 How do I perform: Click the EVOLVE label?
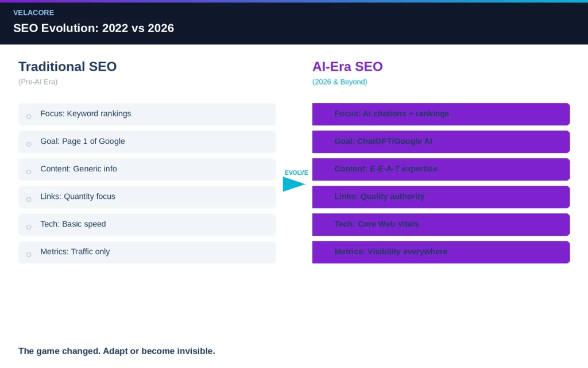click(296, 172)
